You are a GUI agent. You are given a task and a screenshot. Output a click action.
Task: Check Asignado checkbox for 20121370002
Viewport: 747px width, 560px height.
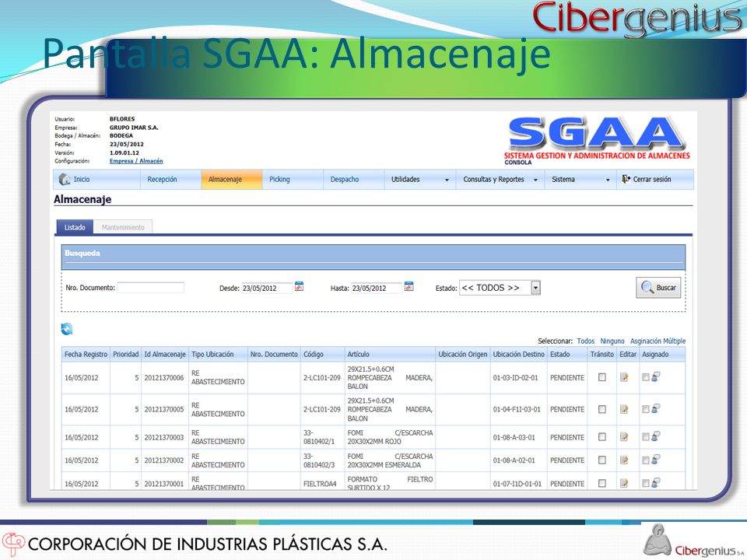tap(646, 460)
